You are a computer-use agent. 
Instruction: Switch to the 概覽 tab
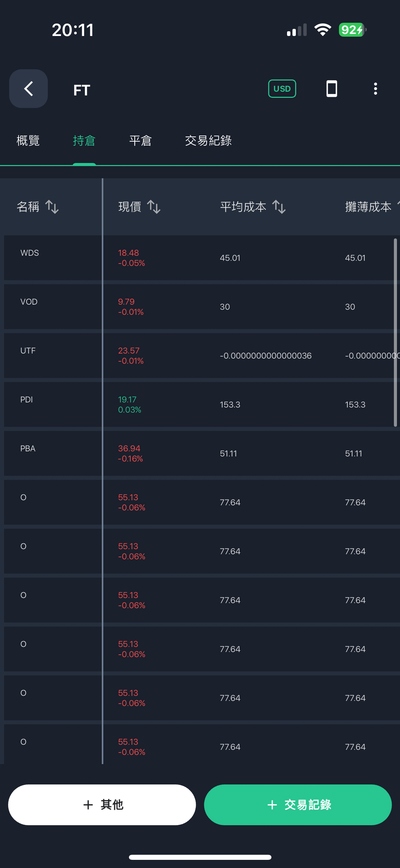(28, 140)
